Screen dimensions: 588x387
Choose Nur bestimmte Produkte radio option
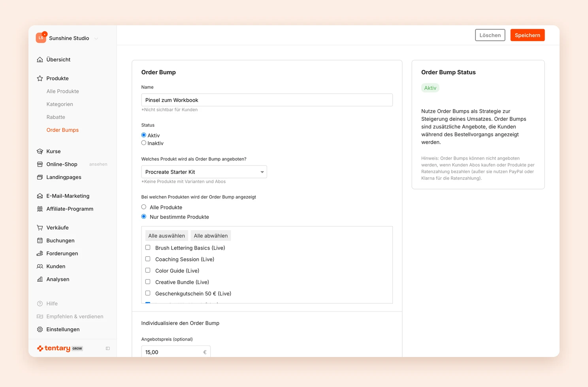tap(144, 216)
